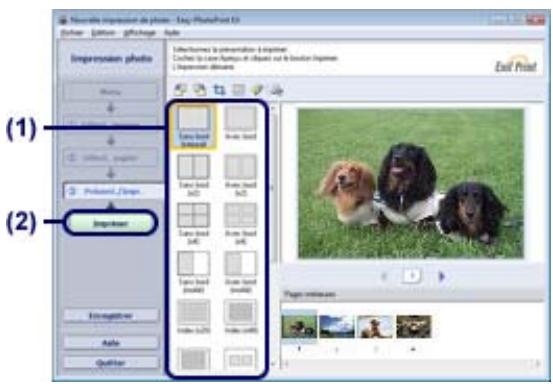Open the Aide menu in menu bar
The image size is (553, 384).
[172, 33]
